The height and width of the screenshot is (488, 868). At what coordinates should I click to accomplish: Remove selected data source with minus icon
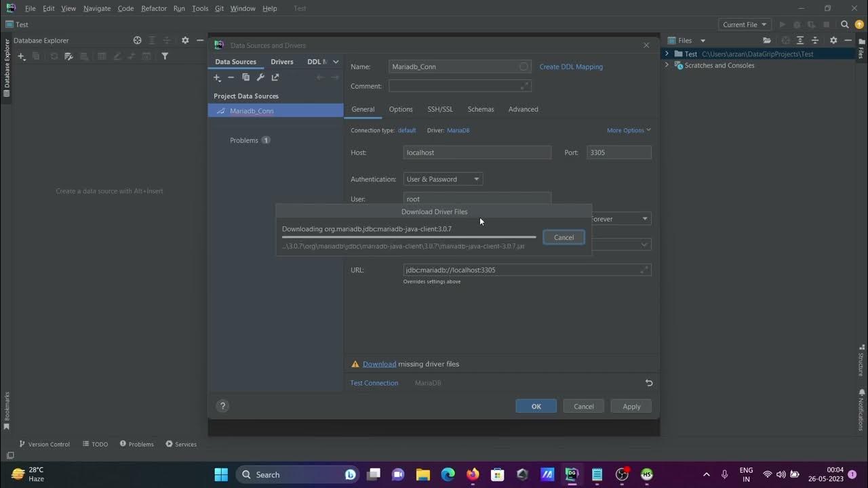[231, 77]
